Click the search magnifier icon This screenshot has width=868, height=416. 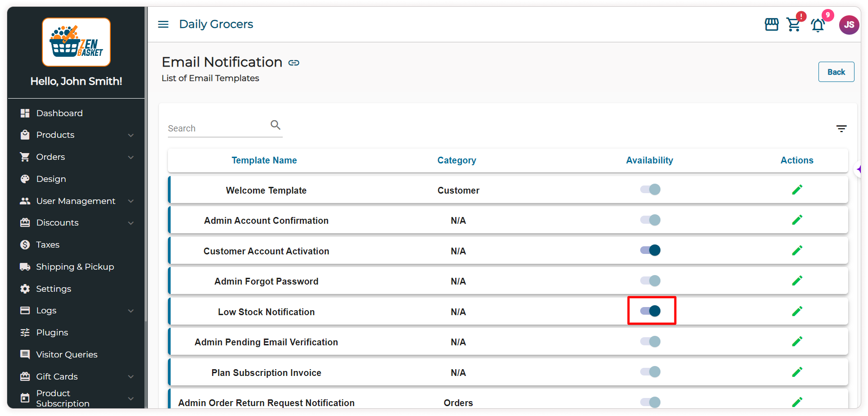point(276,125)
